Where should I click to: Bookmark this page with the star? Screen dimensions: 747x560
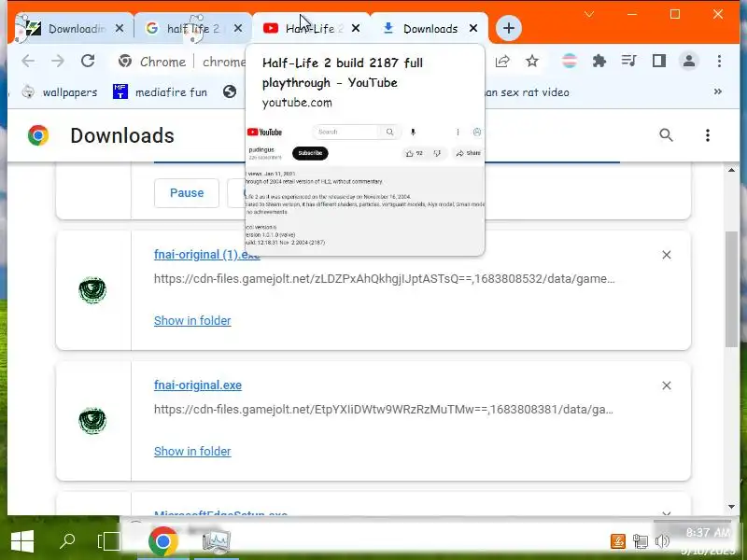(532, 61)
